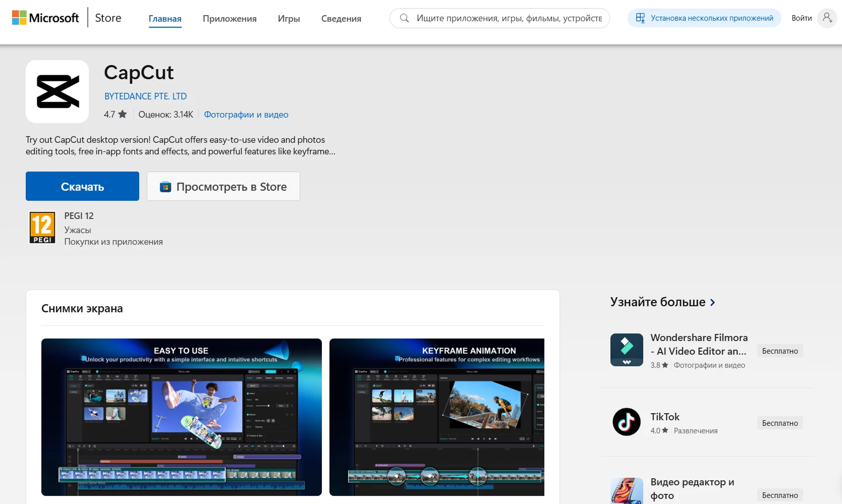Screen dimensions: 842x504
Task: Click the Видео редактор и фото app icon
Action: 626,490
